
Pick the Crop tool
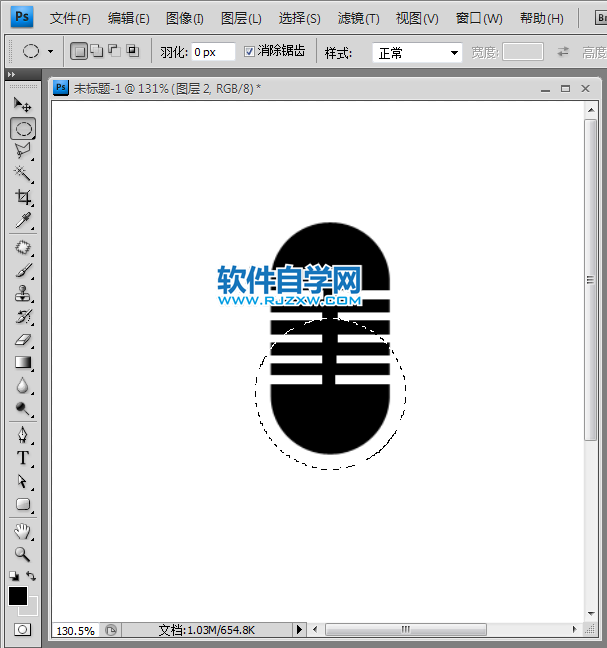[23, 198]
